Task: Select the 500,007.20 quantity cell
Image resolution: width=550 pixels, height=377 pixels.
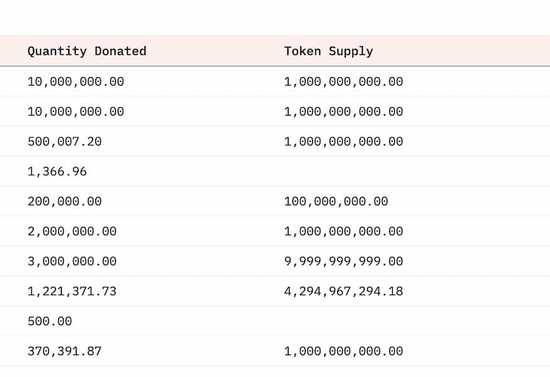Action: tap(65, 142)
